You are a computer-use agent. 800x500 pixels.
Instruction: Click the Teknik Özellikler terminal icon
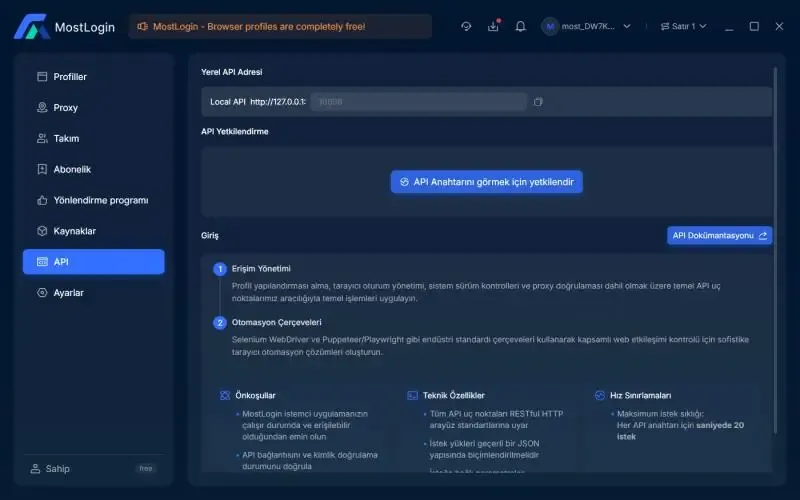412,395
